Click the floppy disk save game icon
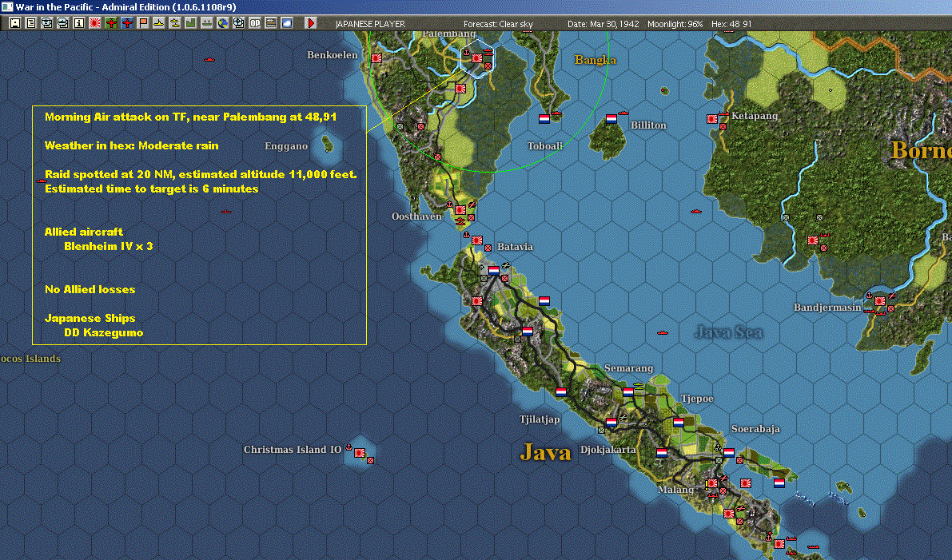Viewport: 952px width, 560px height. (x=15, y=23)
